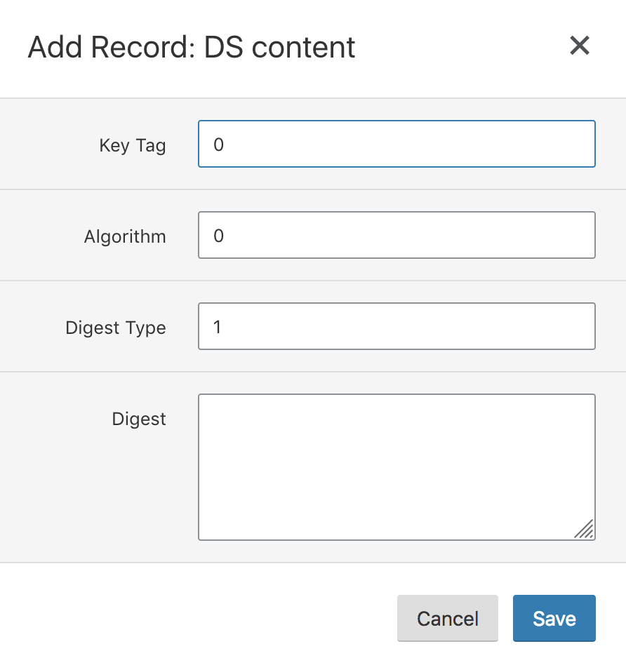
Task: Place cursor on the 0 in Key Tag
Action: click(x=218, y=145)
